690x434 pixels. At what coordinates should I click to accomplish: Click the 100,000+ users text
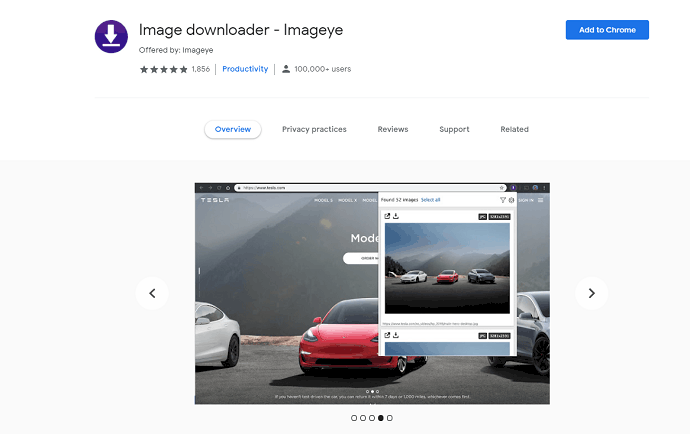tap(323, 69)
